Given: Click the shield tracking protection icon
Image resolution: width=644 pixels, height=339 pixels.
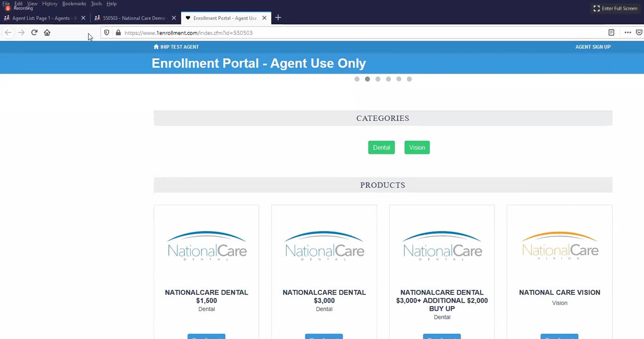Looking at the screenshot, I should pyautogui.click(x=107, y=33).
